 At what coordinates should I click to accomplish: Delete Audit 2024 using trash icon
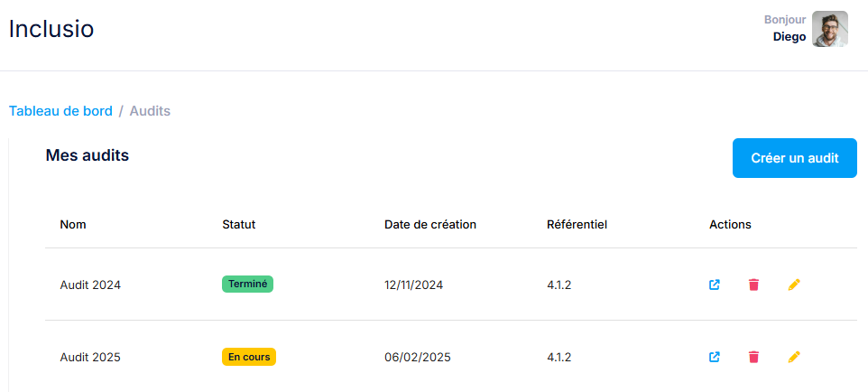coord(753,285)
